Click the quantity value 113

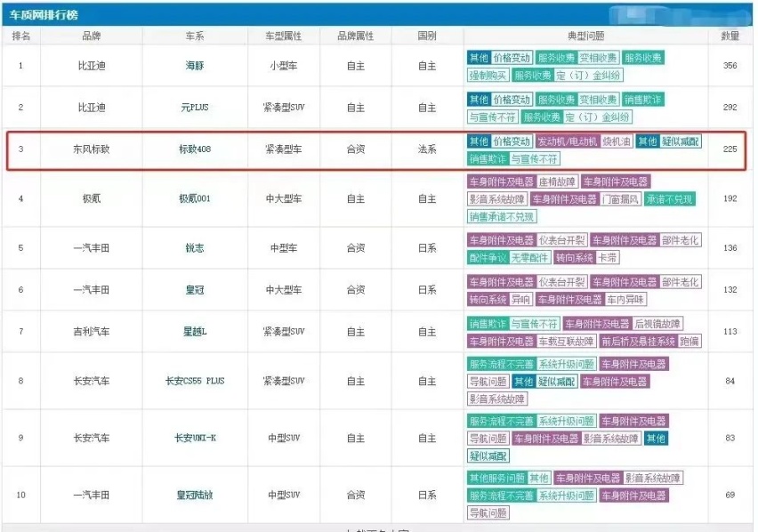[730, 331]
